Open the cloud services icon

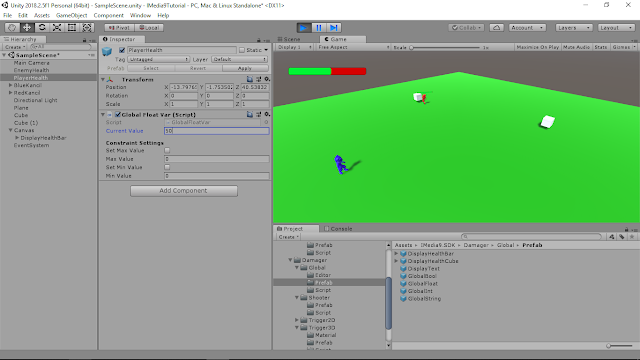(496, 28)
